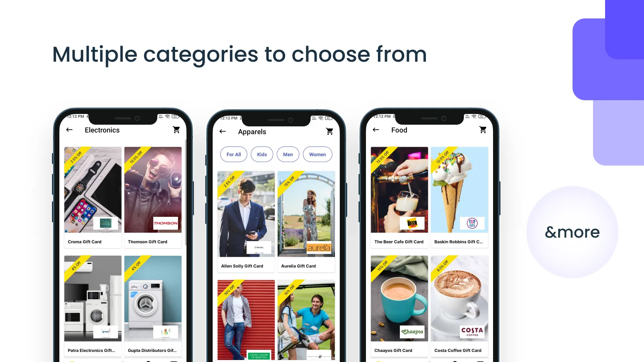The image size is (644, 362).
Task: Tap the back arrow in Electronics screen
Action: coord(69,130)
